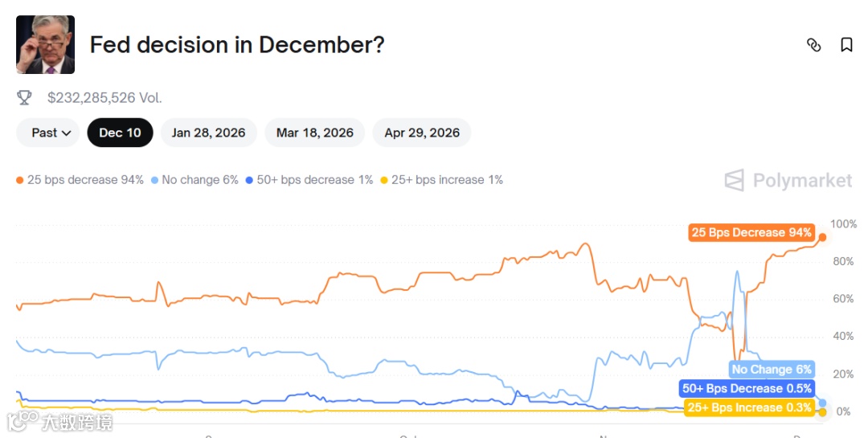This screenshot has width=868, height=438.
Task: Switch to the Mar 18, 2026 tab
Action: coord(315,133)
